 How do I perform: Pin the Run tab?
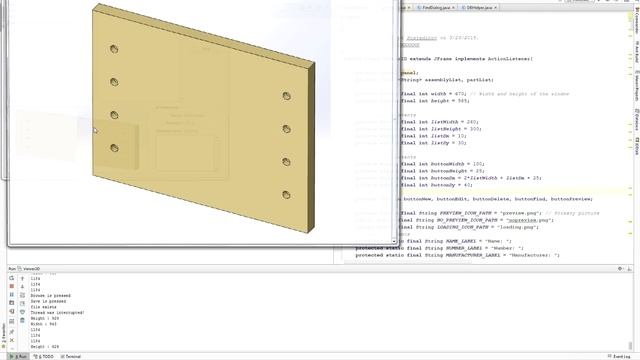[x=11, y=332]
